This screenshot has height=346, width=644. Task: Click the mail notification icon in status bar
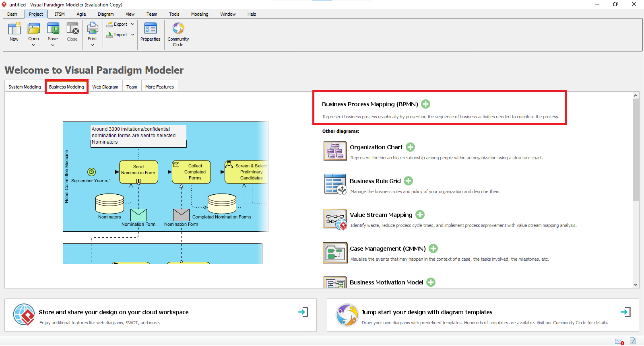[619, 342]
